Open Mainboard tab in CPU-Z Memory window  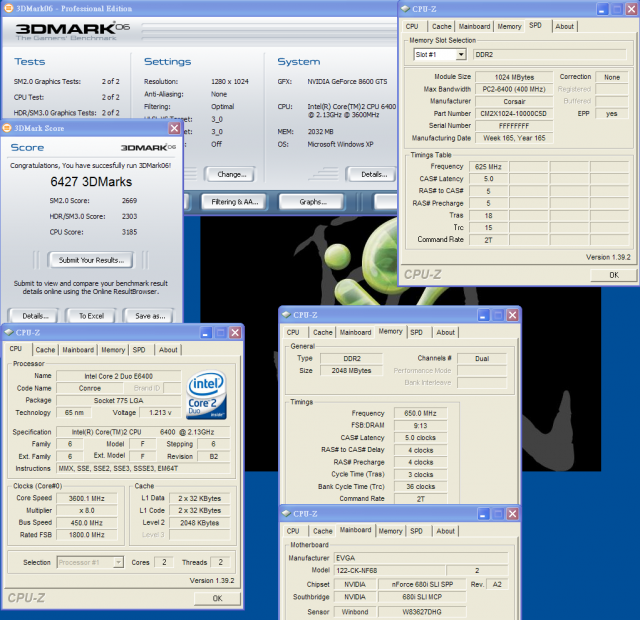tap(356, 332)
